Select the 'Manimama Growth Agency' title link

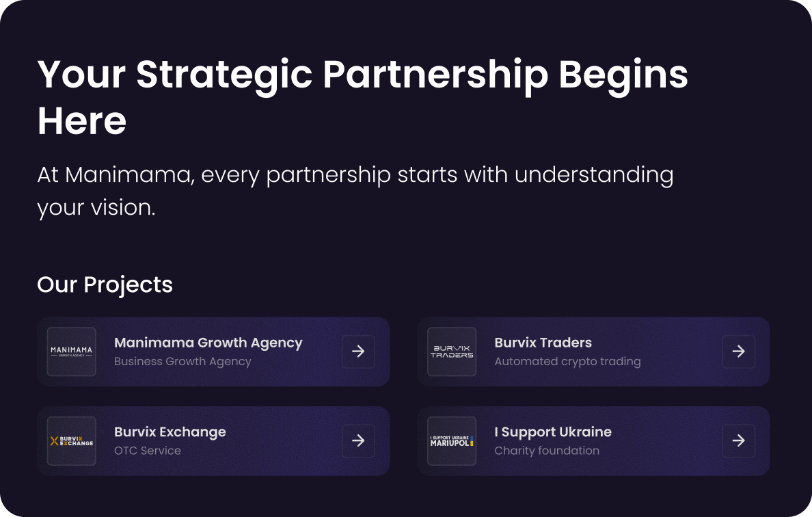208,343
